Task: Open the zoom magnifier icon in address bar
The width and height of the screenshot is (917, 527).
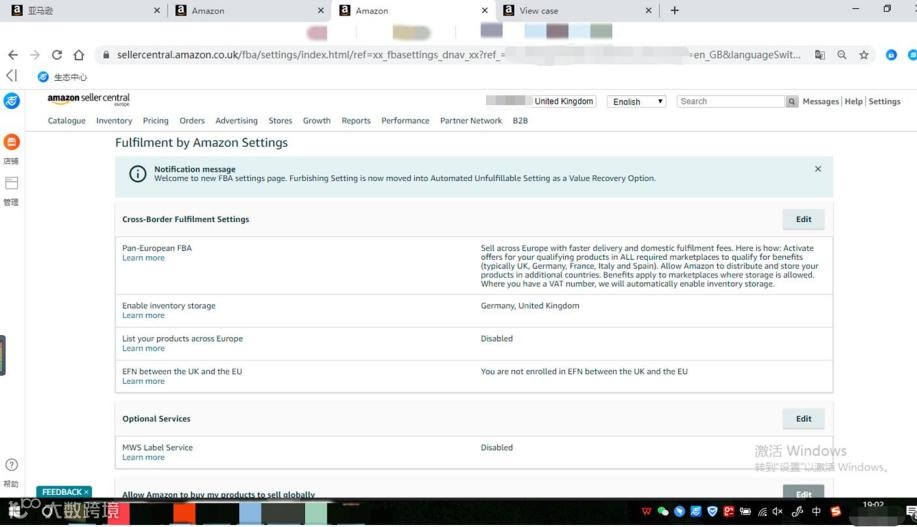Action: (x=842, y=54)
